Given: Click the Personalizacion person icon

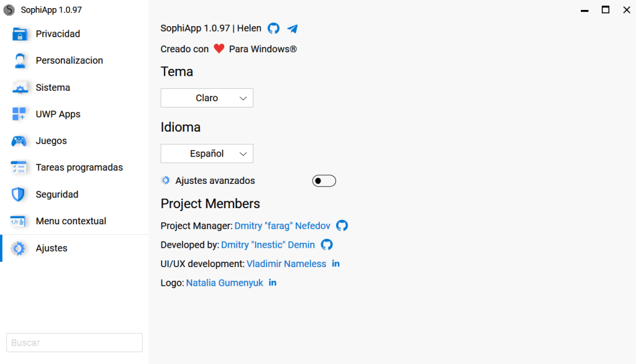Looking at the screenshot, I should (19, 61).
